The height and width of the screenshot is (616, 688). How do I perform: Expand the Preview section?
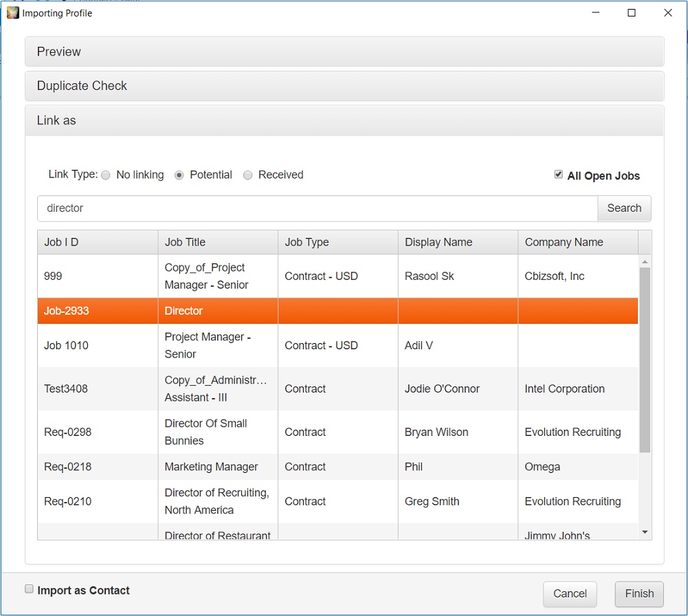pos(344,52)
